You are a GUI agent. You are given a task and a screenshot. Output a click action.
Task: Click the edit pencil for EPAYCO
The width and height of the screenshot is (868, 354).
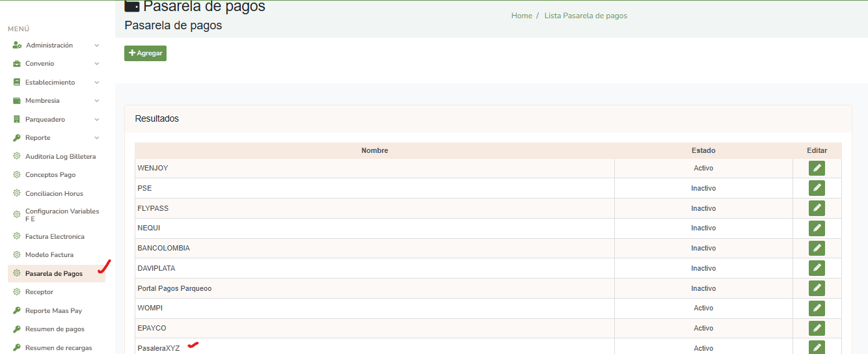[817, 328]
